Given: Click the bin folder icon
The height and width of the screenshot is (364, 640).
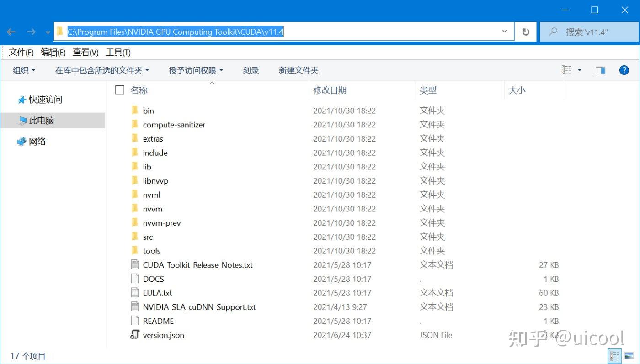Looking at the screenshot, I should tap(134, 110).
